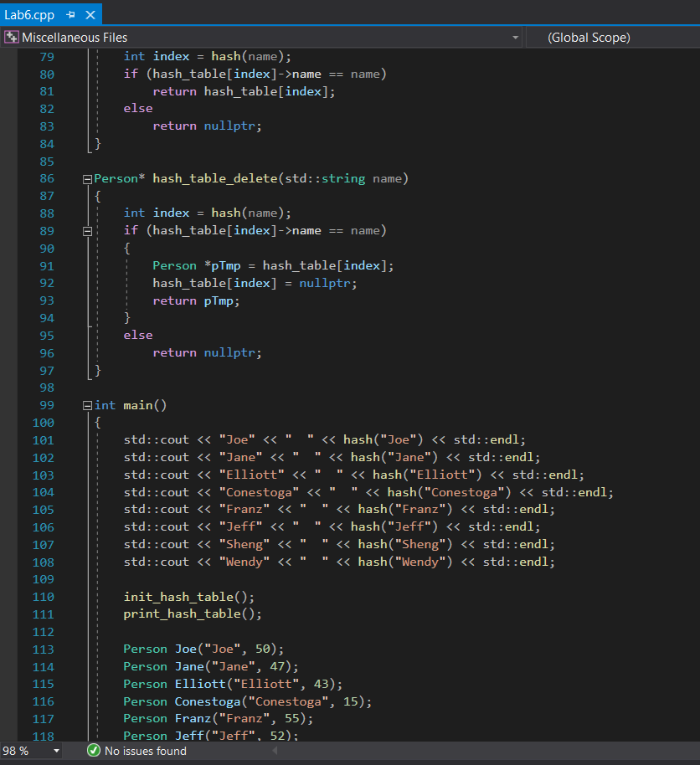Click line number 99 in the gutter
The height and width of the screenshot is (765, 700).
47,405
